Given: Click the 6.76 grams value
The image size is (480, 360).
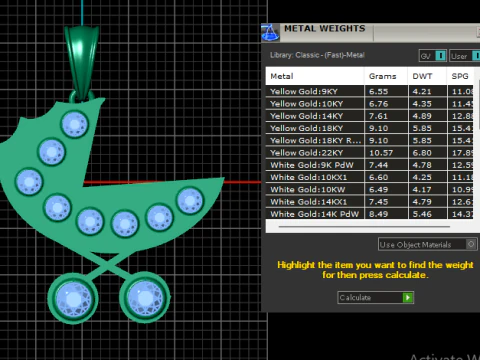Looking at the screenshot, I should (x=378, y=104).
